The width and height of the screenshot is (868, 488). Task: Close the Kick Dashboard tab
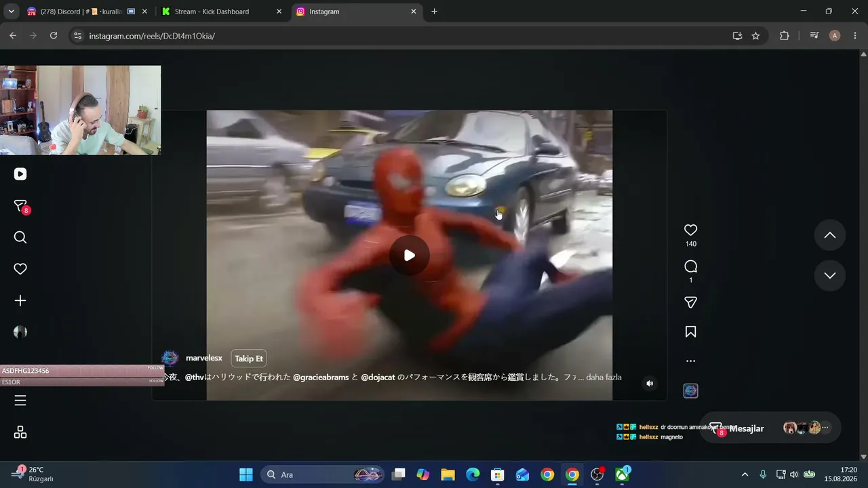(x=279, y=12)
